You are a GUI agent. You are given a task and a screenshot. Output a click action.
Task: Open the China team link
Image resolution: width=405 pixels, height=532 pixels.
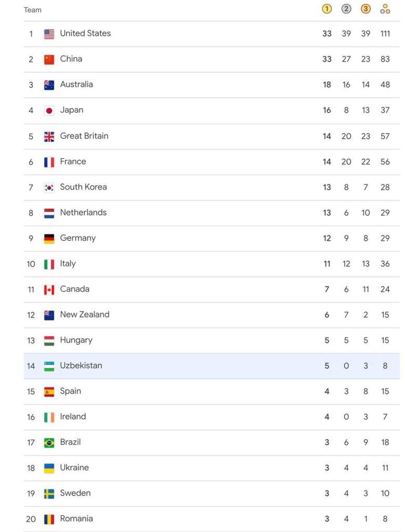tap(71, 59)
